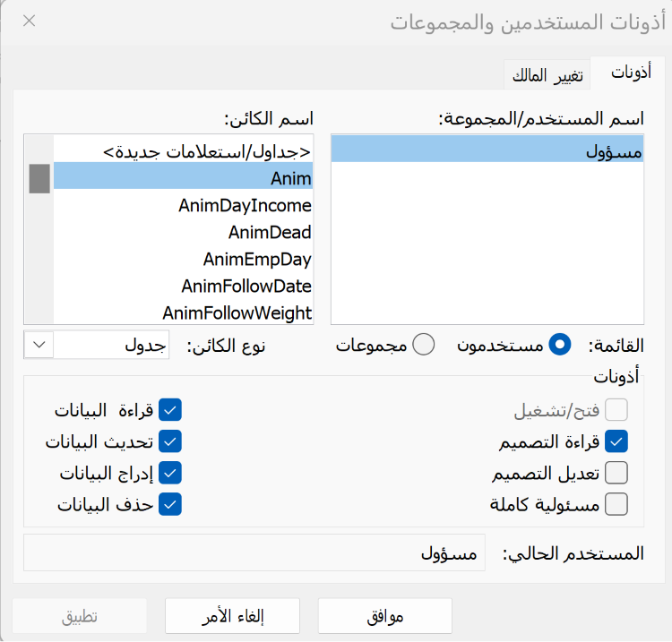The image size is (672, 642).
Task: Select the مجموعات radio button
Action: coord(424,345)
